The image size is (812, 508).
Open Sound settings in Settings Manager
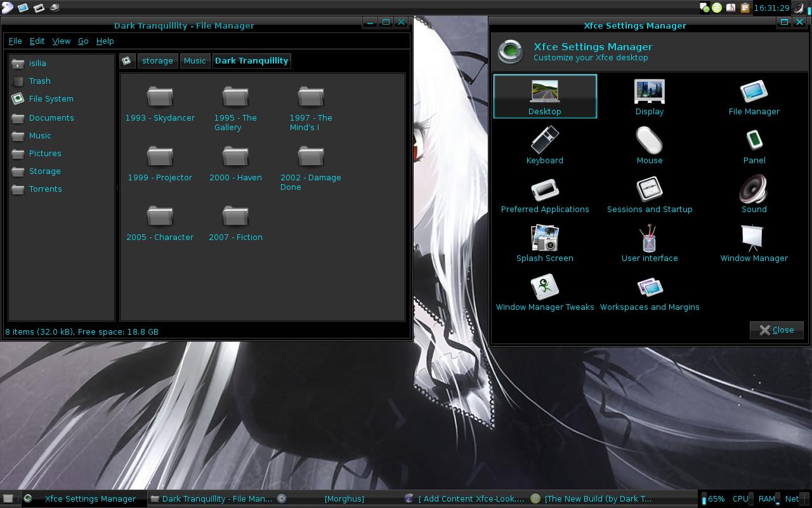tap(754, 194)
